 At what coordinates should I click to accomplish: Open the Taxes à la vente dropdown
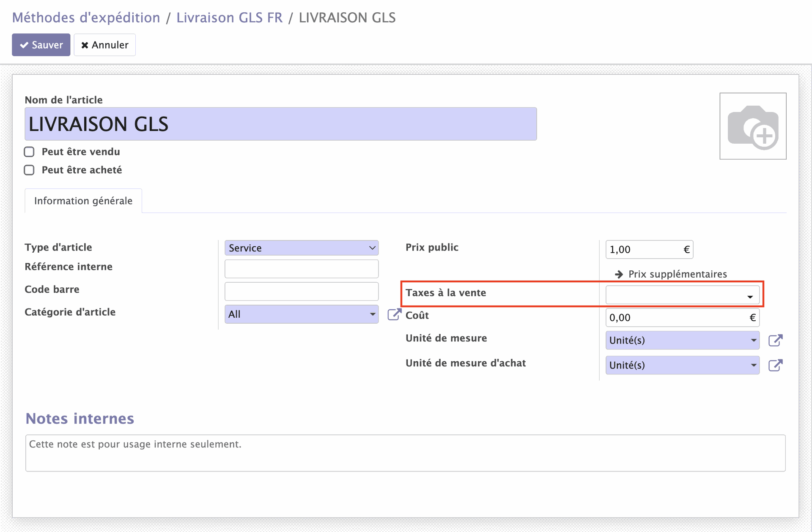tap(682, 295)
